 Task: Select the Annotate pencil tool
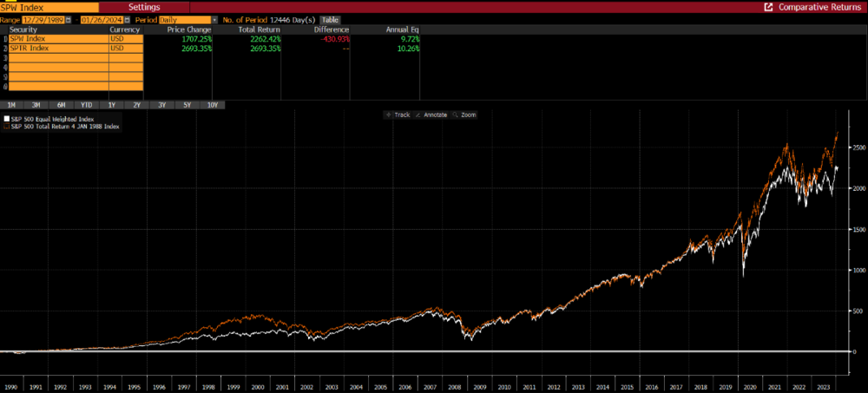point(431,115)
